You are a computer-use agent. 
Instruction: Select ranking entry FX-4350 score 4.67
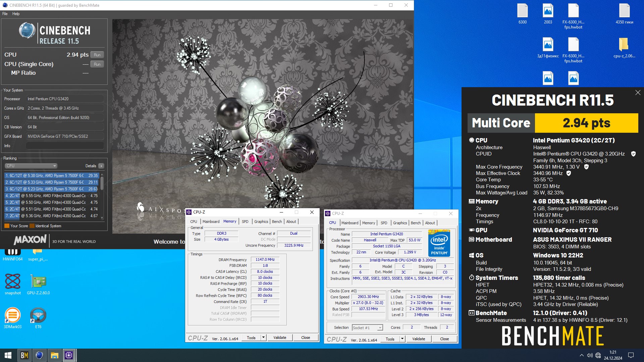(x=52, y=216)
